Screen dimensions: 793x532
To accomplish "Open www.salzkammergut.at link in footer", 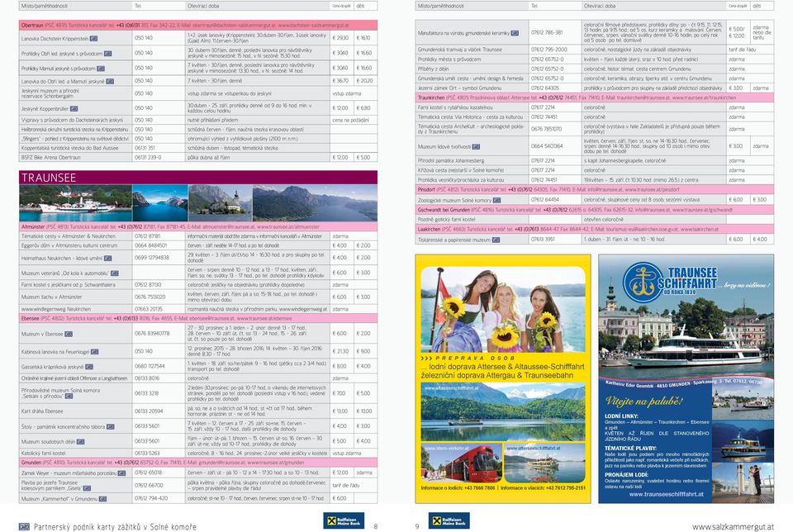I will click(733, 526).
